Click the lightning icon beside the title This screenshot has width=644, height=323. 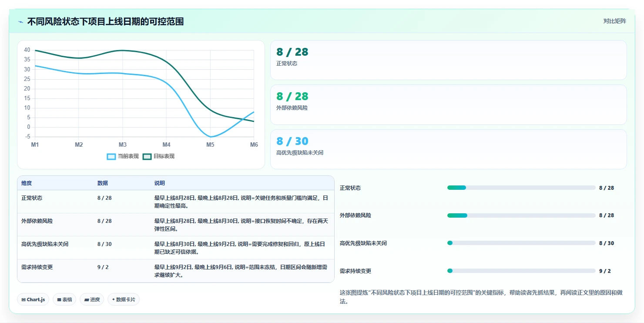click(20, 22)
